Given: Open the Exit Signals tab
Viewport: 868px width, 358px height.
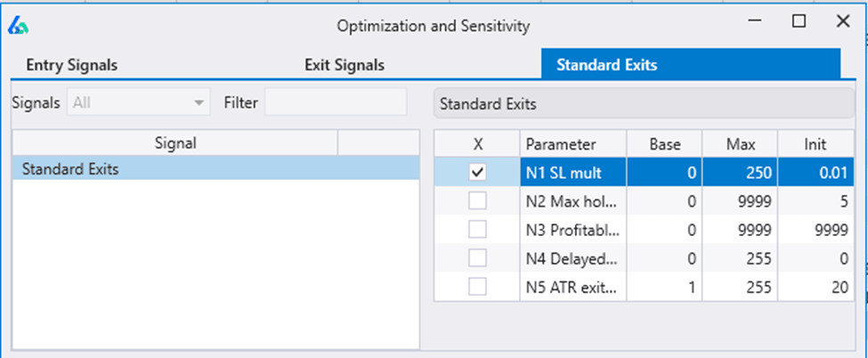Looking at the screenshot, I should (345, 65).
